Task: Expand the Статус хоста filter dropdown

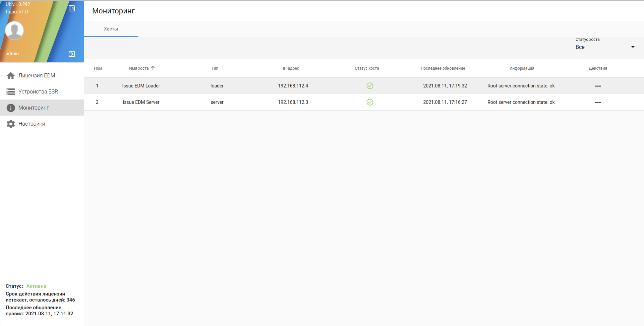Action: tap(605, 47)
